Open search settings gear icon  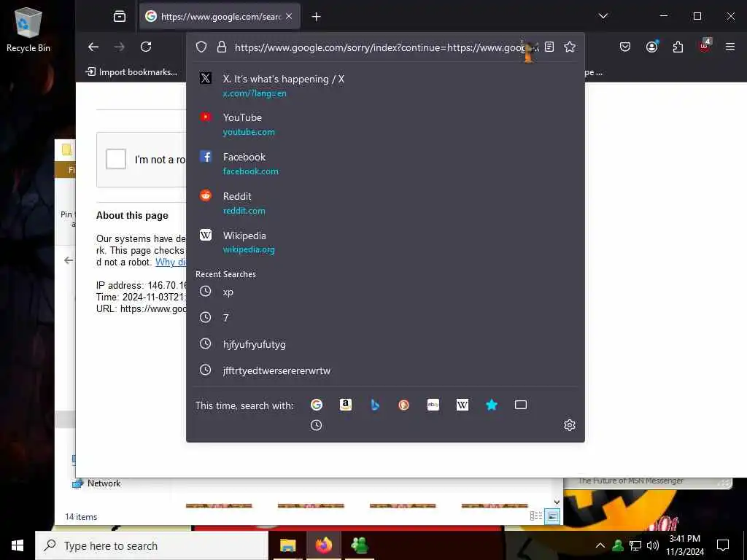[569, 425]
